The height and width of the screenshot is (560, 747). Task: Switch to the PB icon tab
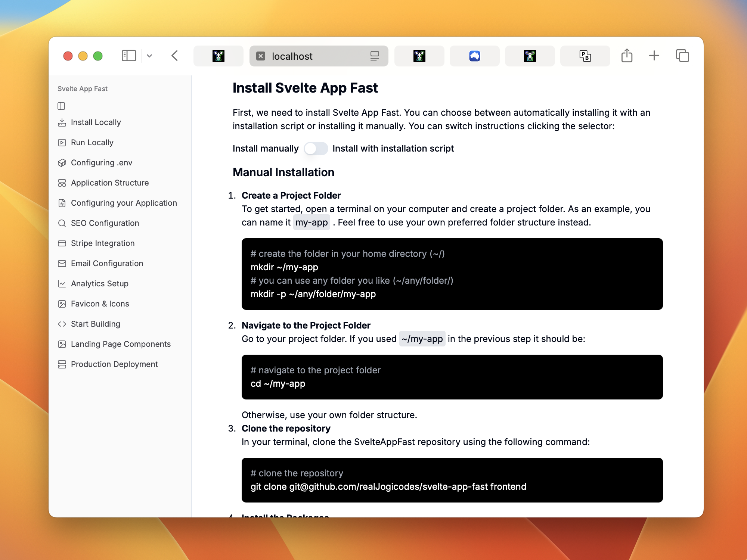(x=585, y=56)
